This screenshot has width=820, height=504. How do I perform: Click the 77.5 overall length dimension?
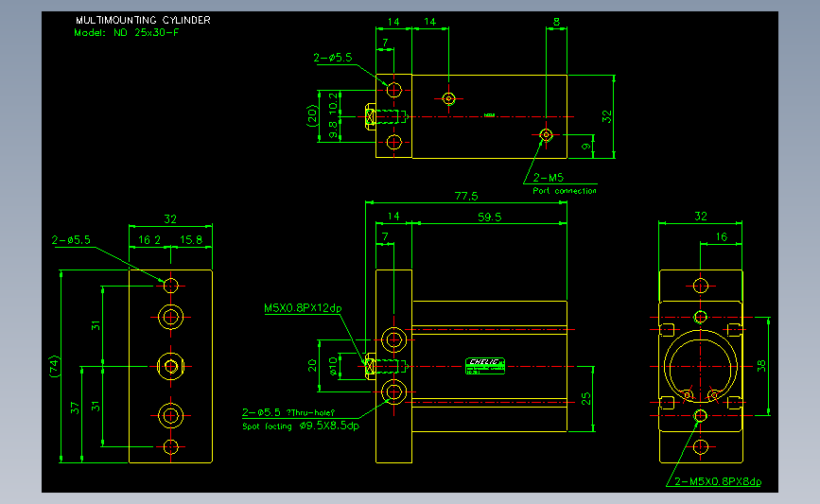[x=466, y=196]
